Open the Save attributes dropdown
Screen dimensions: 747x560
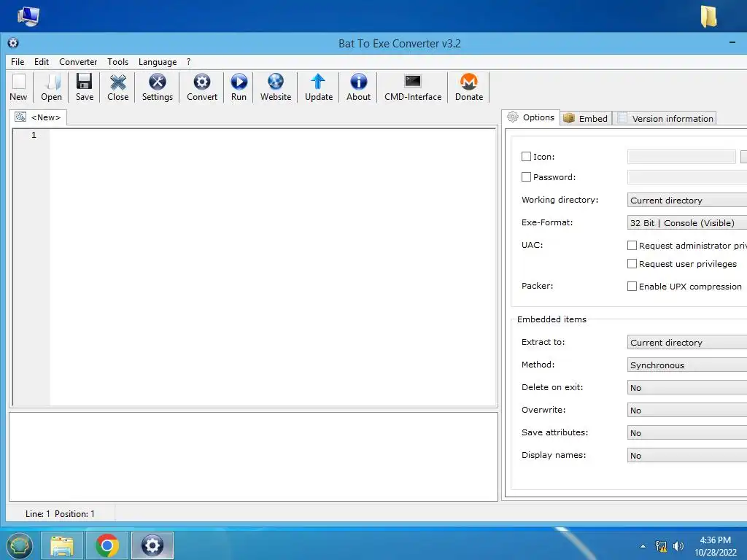pos(687,433)
